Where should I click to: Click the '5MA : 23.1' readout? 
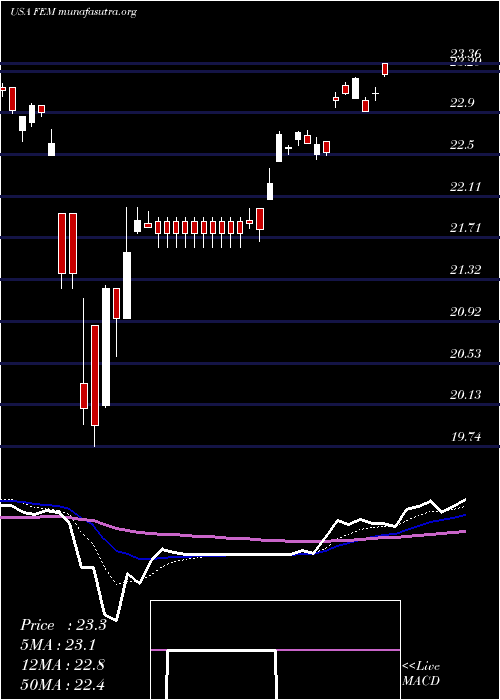pyautogui.click(x=58, y=645)
